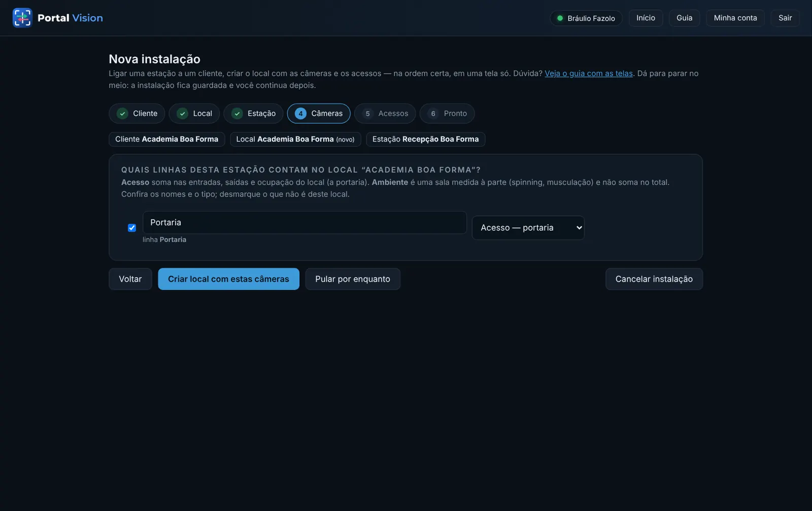This screenshot has width=812, height=511.
Task: Open the Pronto step tab
Action: 447,114
